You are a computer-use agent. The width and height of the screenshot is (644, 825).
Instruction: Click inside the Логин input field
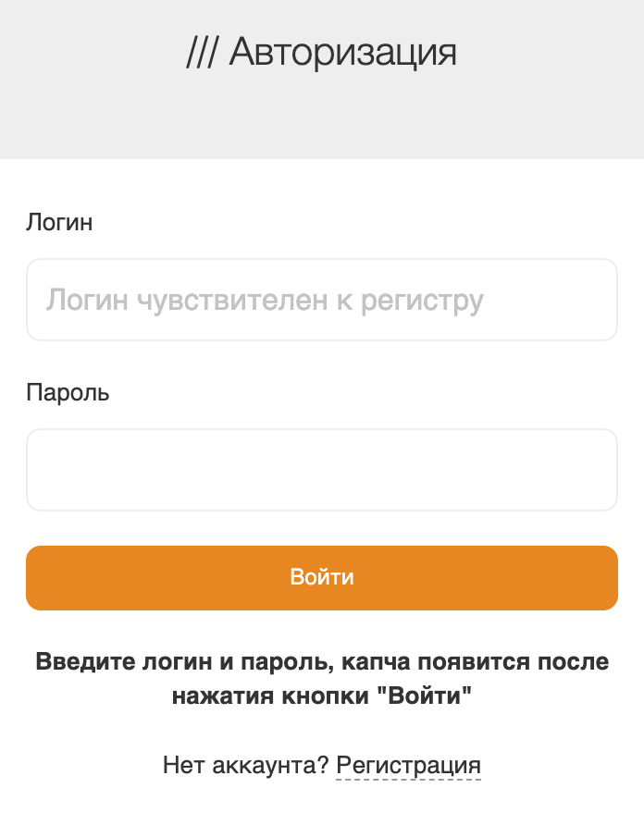click(321, 300)
